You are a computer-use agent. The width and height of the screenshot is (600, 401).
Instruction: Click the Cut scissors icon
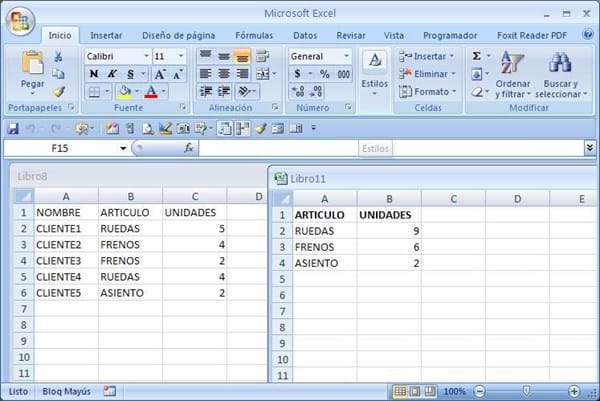coord(58,57)
